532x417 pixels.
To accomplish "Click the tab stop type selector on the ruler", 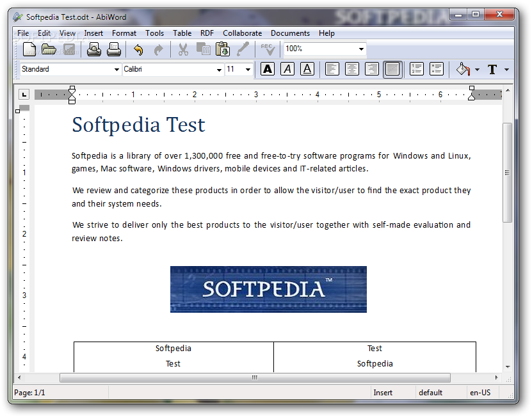I will pyautogui.click(x=24, y=95).
